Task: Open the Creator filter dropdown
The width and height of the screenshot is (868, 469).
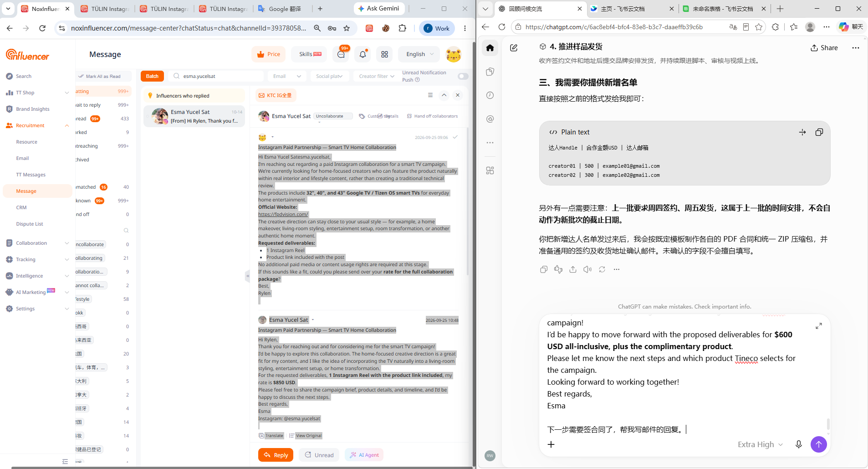Action: pyautogui.click(x=376, y=76)
